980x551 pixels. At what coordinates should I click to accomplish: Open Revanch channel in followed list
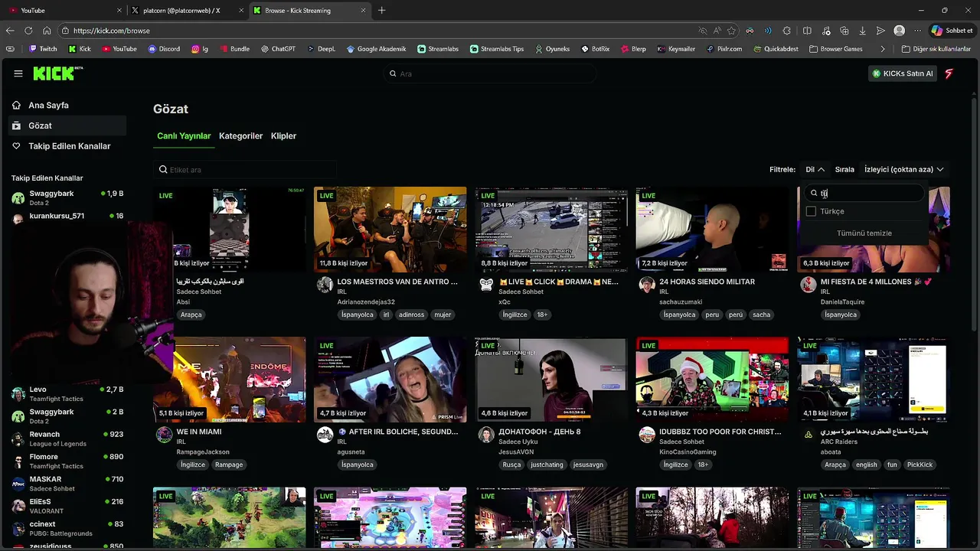[x=67, y=439]
